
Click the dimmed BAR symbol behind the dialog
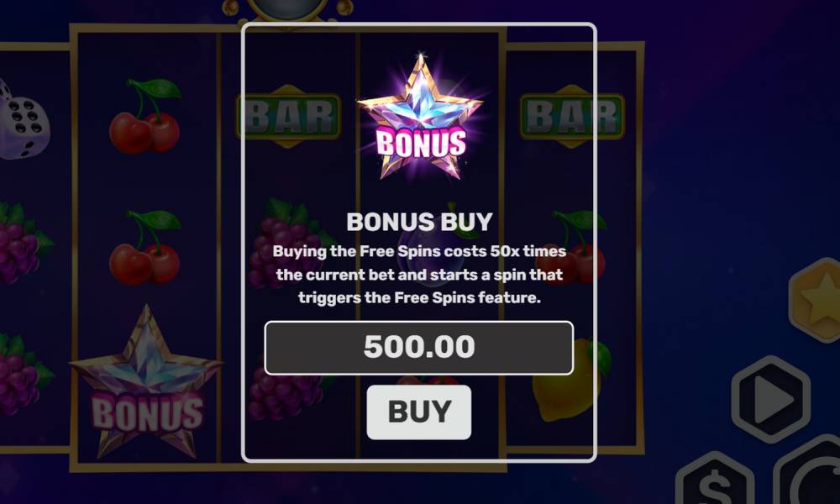(288, 116)
